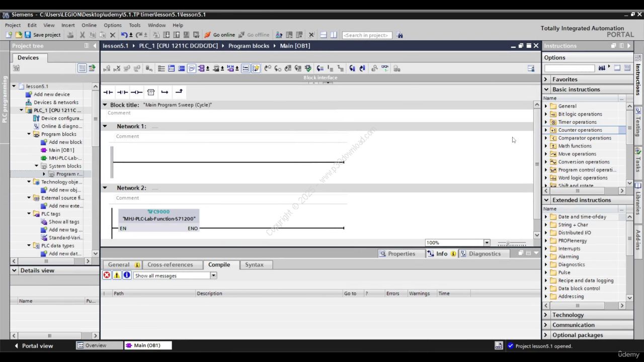644x362 pixels.
Task: Open Add new block in tree
Action: 65,142
